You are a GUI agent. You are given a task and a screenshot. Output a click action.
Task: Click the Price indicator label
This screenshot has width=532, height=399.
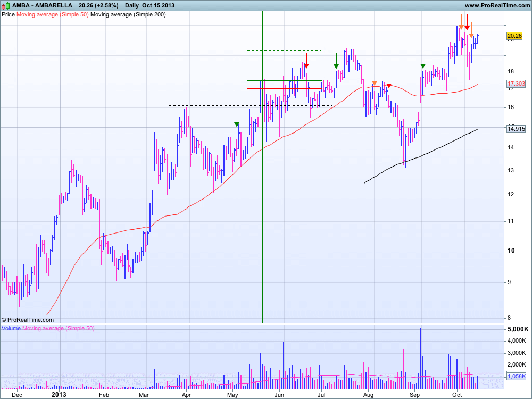[x=8, y=14]
